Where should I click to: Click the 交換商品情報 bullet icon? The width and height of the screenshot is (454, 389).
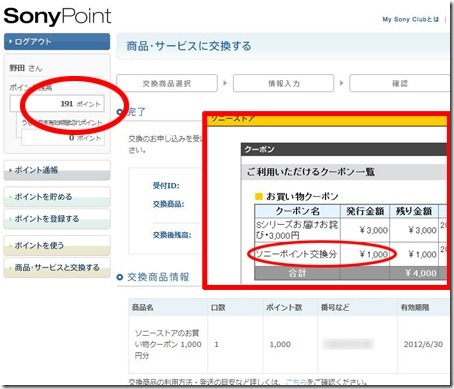coord(120,277)
